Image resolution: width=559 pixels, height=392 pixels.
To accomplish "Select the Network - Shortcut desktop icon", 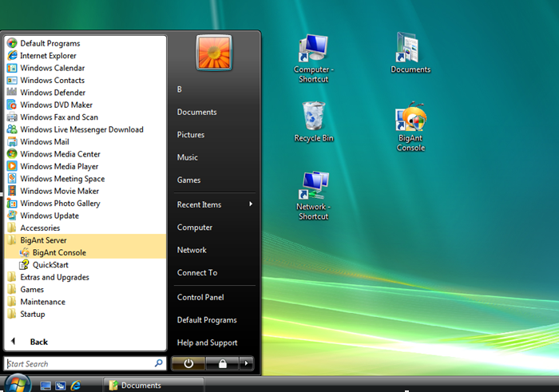I will (x=313, y=196).
